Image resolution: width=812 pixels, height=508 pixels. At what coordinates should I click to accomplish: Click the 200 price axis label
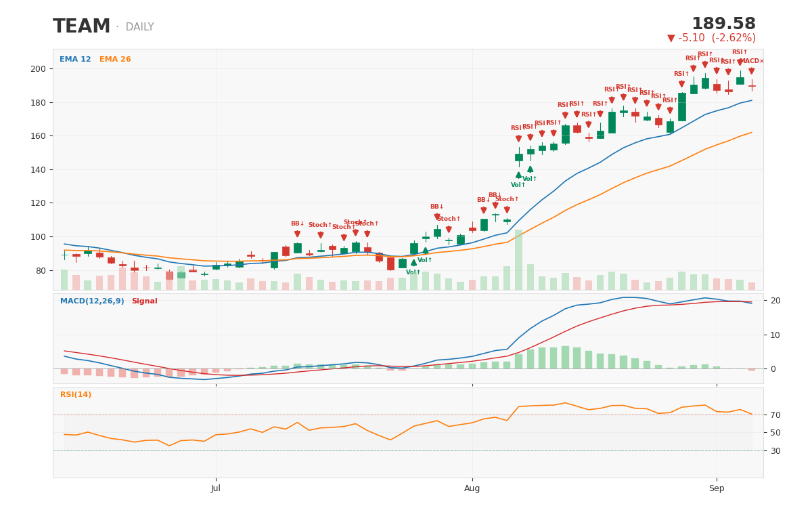[38, 69]
